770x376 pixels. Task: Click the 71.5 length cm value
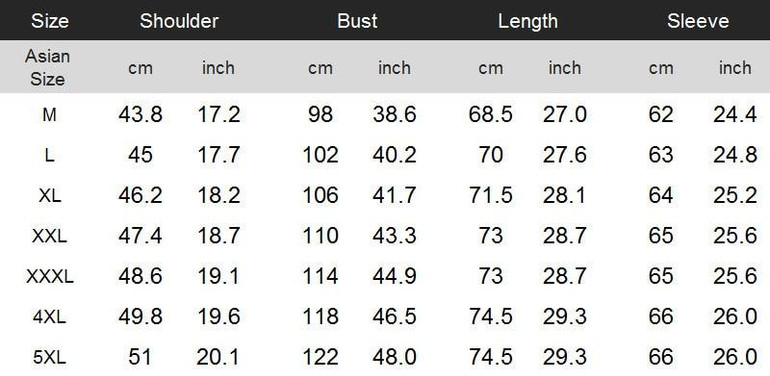(x=490, y=196)
